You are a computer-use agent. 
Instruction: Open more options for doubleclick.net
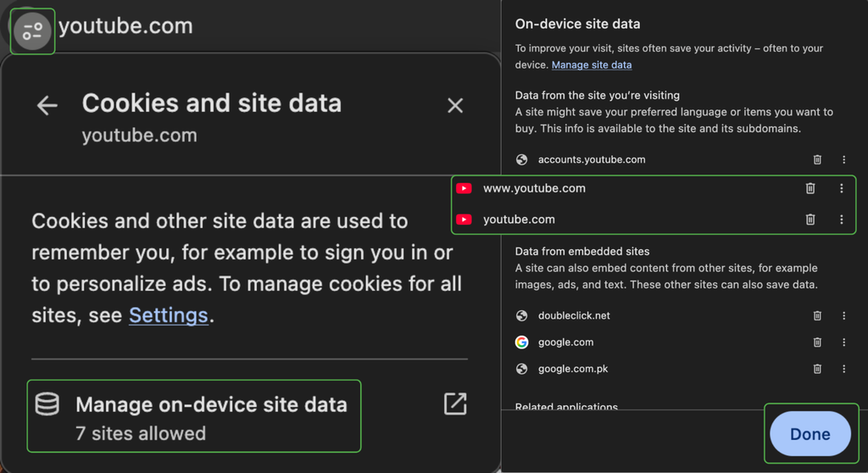pos(843,315)
